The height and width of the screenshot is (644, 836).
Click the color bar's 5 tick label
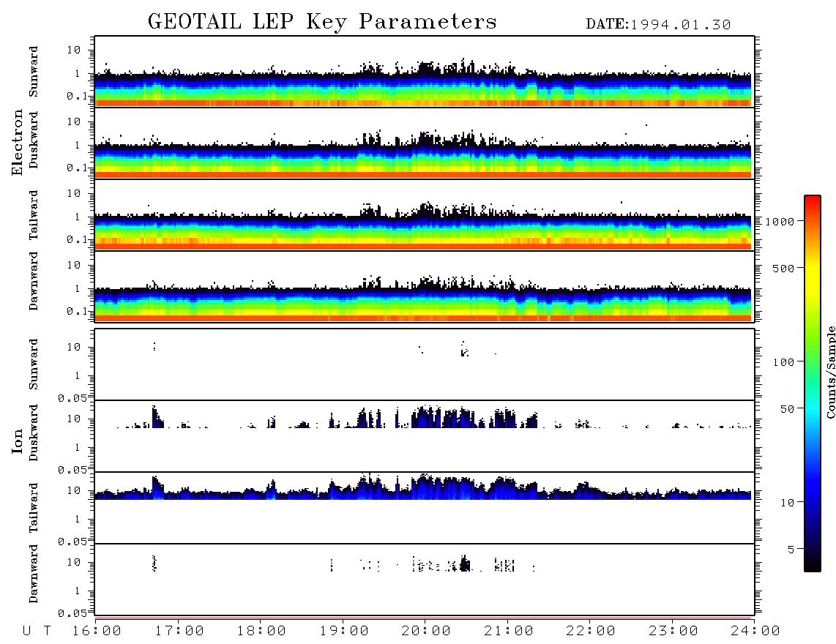[791, 550]
